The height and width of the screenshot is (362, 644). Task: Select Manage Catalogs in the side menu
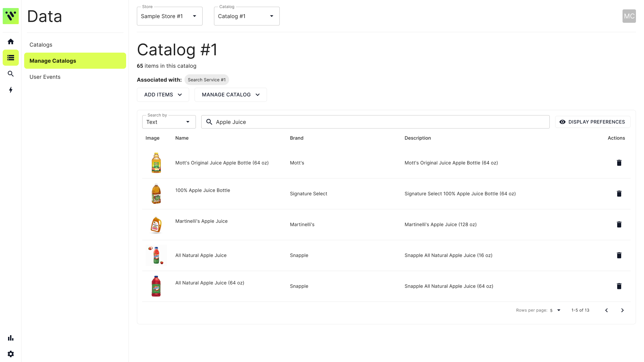[75, 61]
